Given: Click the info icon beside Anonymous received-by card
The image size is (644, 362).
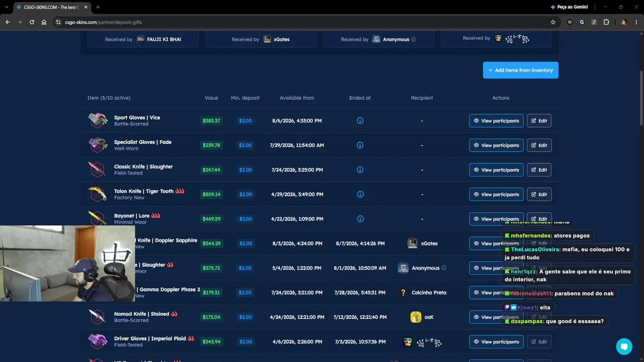Looking at the screenshot, I should (x=414, y=39).
